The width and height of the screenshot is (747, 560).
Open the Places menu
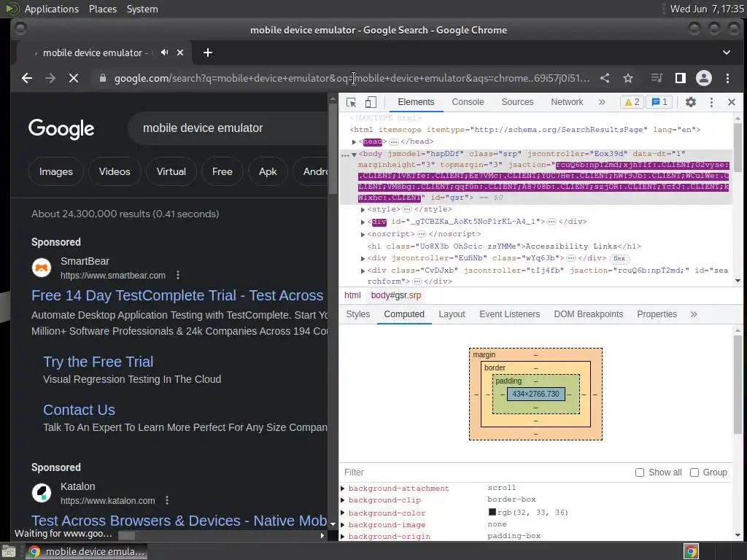(x=103, y=9)
